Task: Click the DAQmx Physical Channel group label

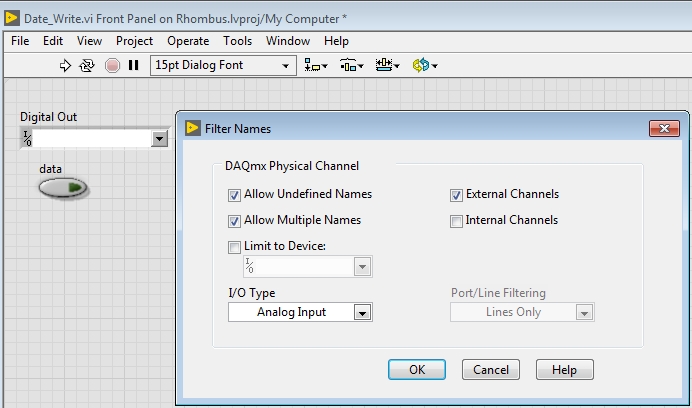Action: tap(292, 166)
